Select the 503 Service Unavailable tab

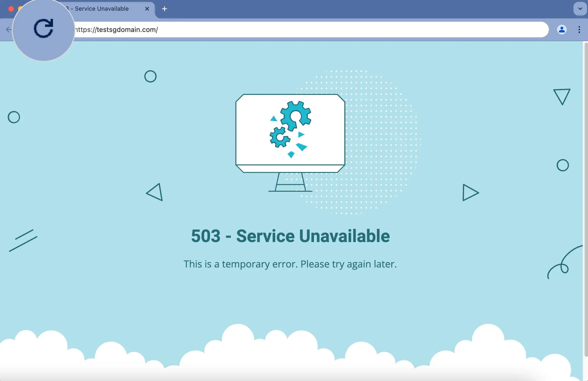coord(99,9)
